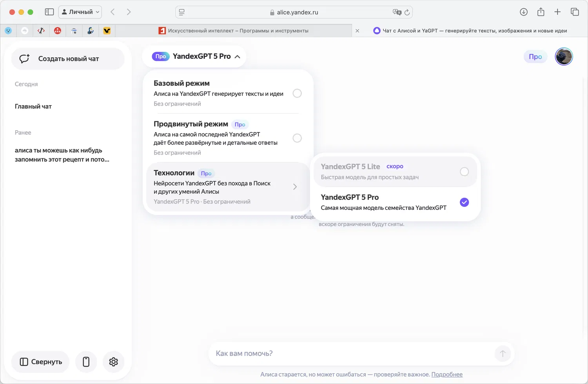
Task: Select the Базовый режим radio button
Action: pyautogui.click(x=297, y=93)
